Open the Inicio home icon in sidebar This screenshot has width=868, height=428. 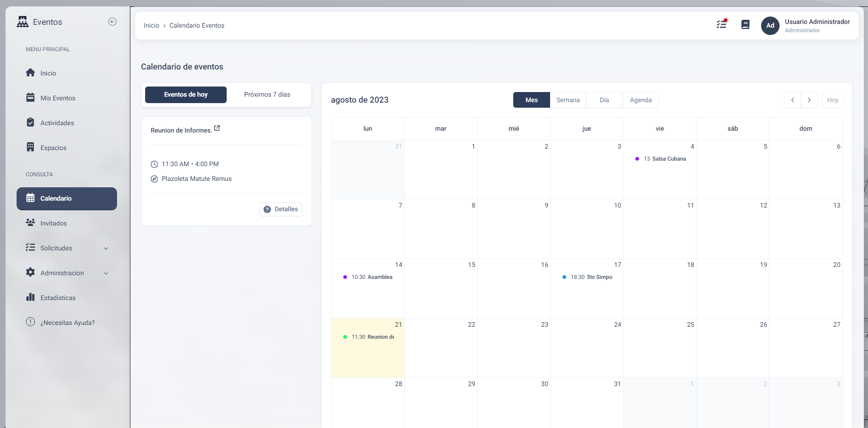pos(30,73)
